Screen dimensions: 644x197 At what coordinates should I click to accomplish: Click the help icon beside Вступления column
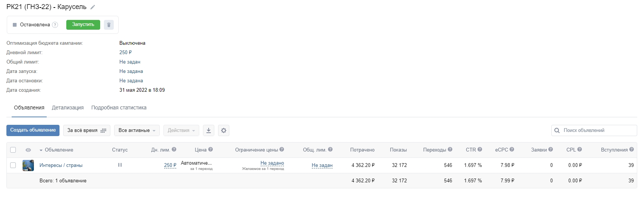tap(632, 150)
